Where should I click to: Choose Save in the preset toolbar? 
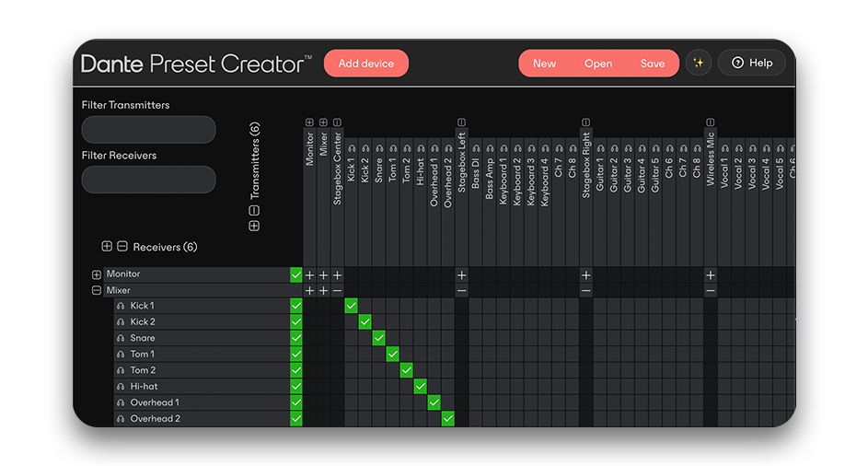653,64
